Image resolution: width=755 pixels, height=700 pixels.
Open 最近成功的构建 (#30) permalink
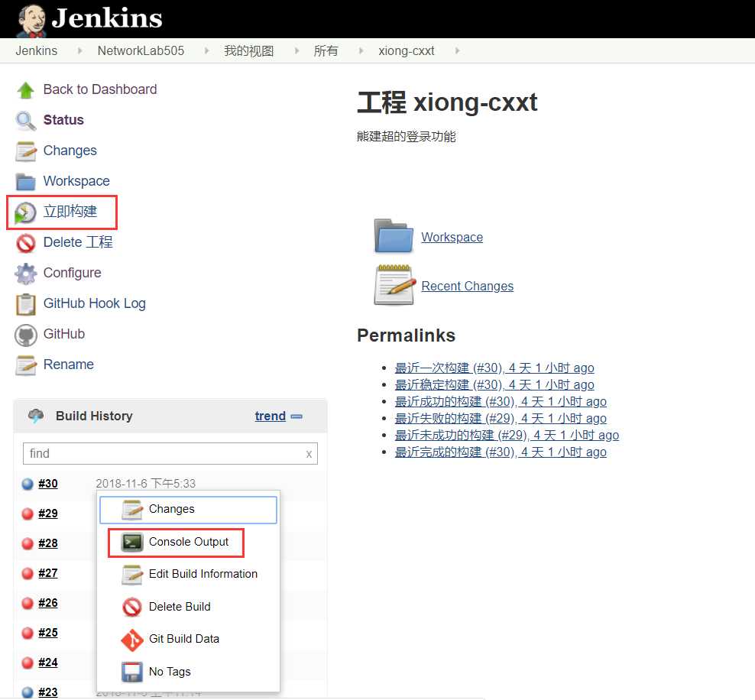(x=501, y=402)
